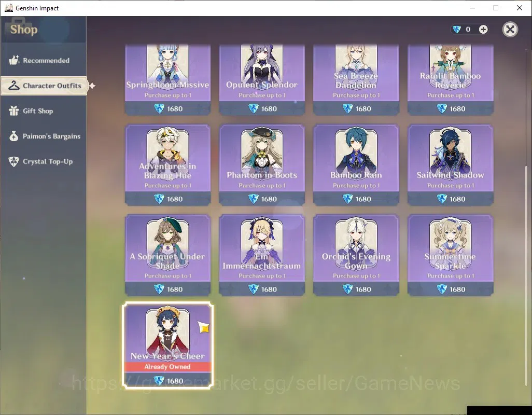Image resolution: width=532 pixels, height=415 pixels.
Task: Select Adventures in Blazing Hue outfit
Action: coord(167,165)
